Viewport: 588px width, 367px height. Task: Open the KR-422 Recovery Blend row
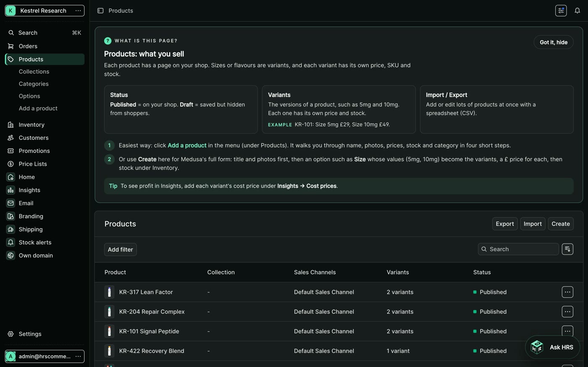click(339, 351)
